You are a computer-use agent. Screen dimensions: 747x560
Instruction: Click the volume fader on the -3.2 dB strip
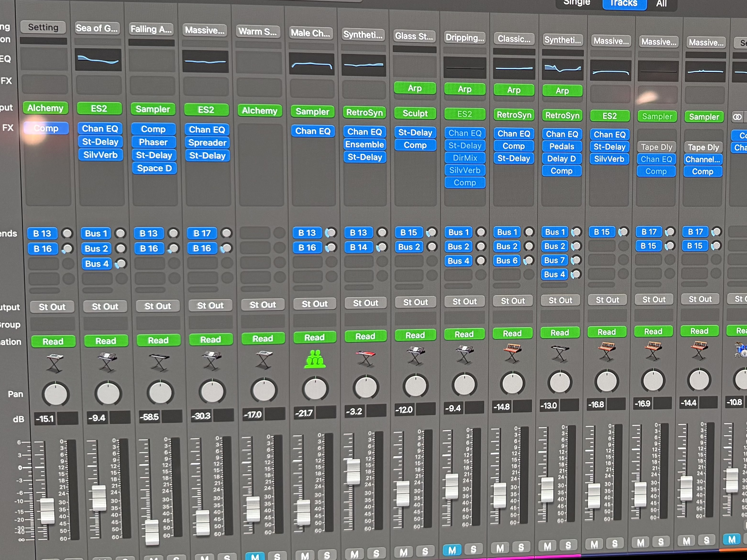tap(354, 472)
